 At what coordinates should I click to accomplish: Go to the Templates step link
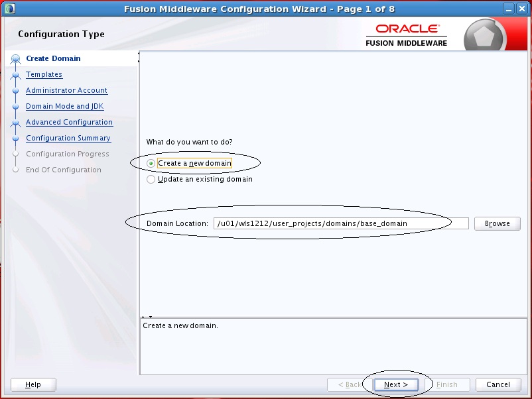pyautogui.click(x=44, y=74)
